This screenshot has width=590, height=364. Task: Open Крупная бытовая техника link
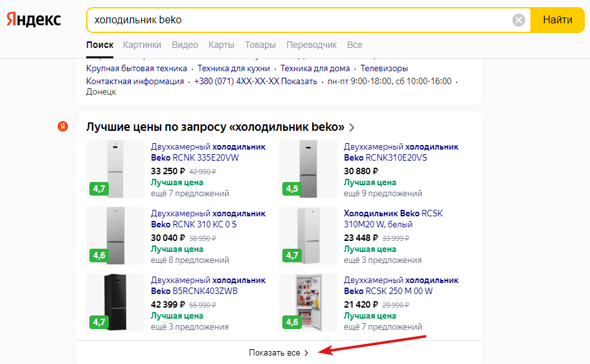[137, 69]
